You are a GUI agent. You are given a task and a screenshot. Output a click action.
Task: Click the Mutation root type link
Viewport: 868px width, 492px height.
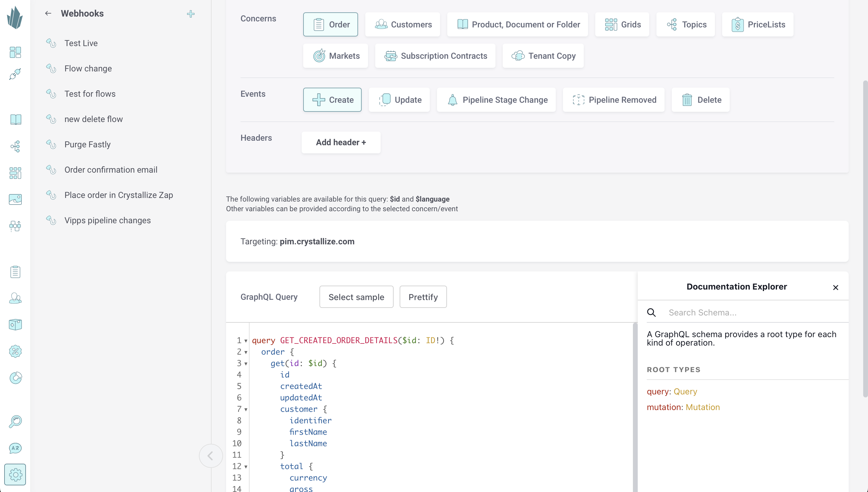pyautogui.click(x=702, y=407)
